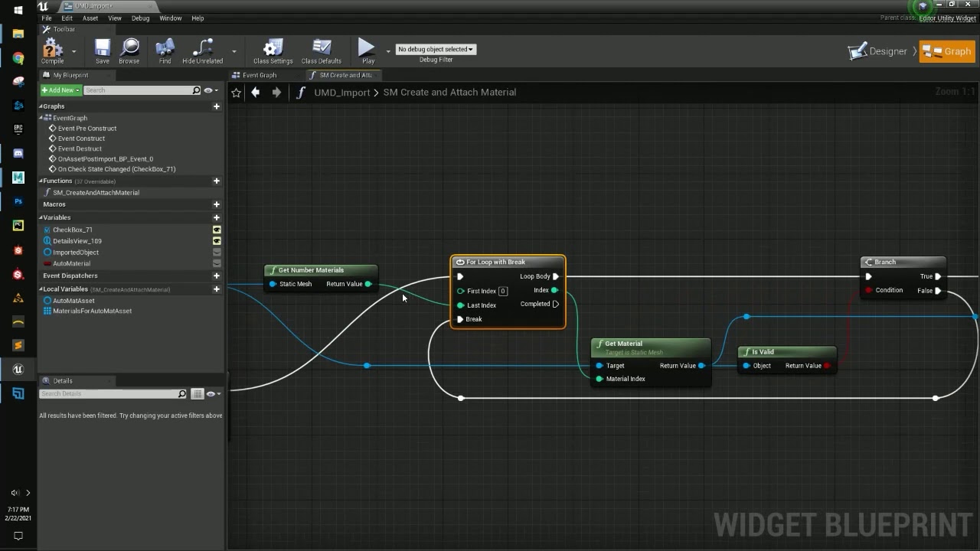
Task: Add a new function with the plus icon
Action: 216,181
